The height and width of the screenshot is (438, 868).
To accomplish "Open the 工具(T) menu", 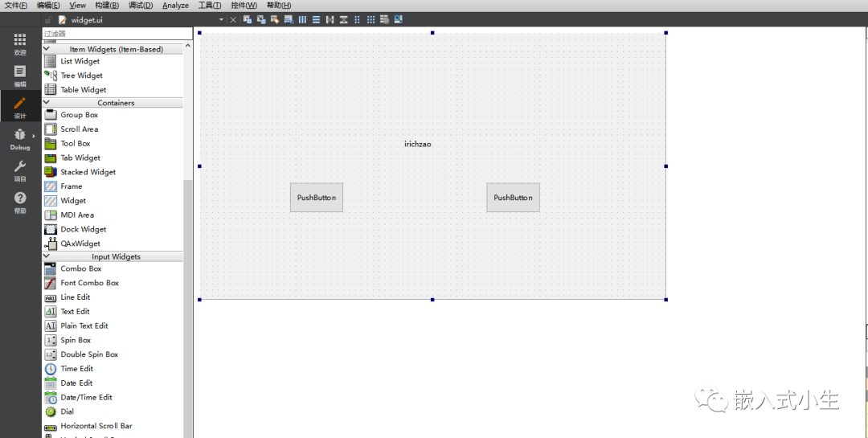I will point(210,5).
